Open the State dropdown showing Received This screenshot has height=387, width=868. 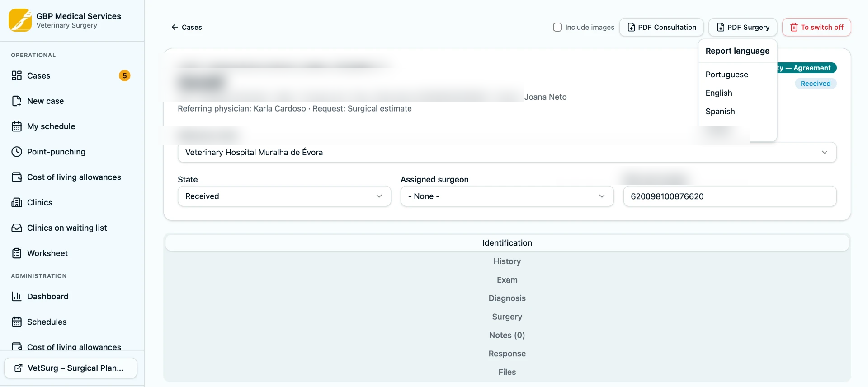coord(284,196)
